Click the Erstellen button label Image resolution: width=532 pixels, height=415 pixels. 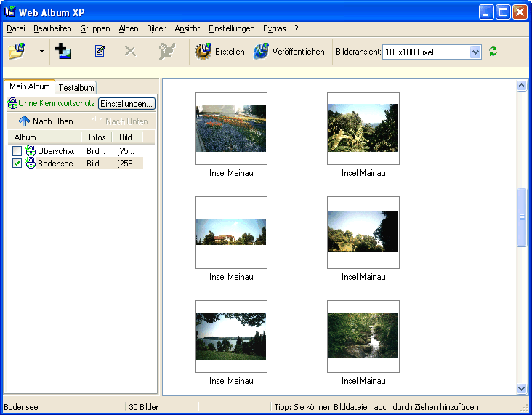[x=230, y=52]
